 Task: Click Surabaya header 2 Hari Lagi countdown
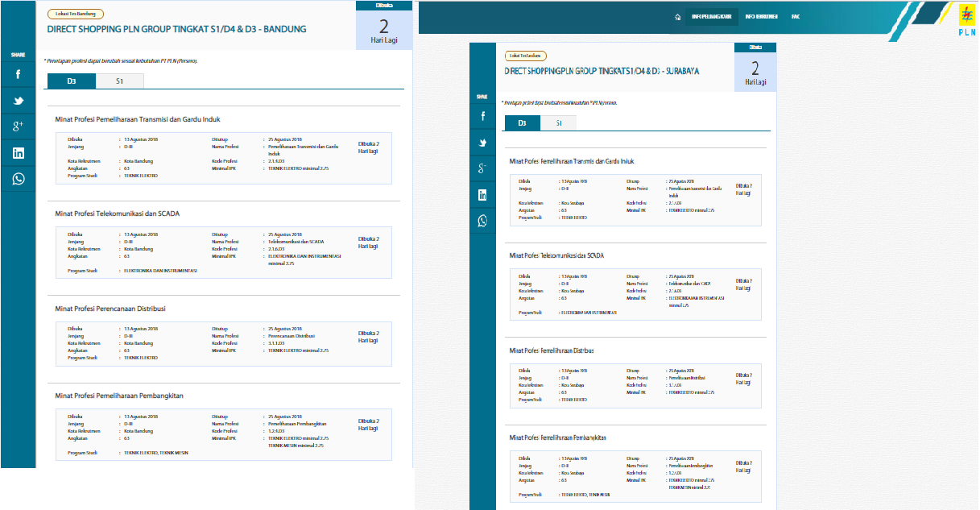click(755, 72)
